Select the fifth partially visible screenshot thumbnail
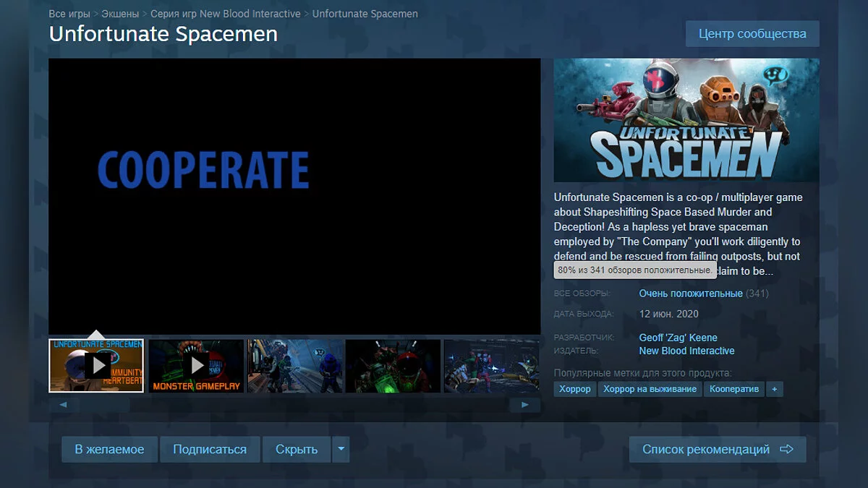Viewport: 868px width, 488px height. (x=492, y=366)
